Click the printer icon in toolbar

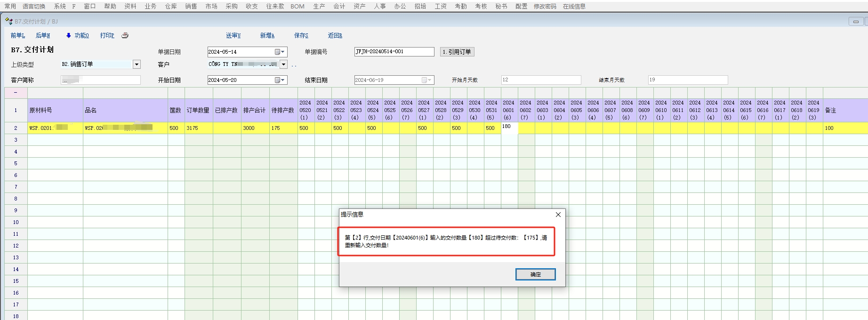point(125,35)
